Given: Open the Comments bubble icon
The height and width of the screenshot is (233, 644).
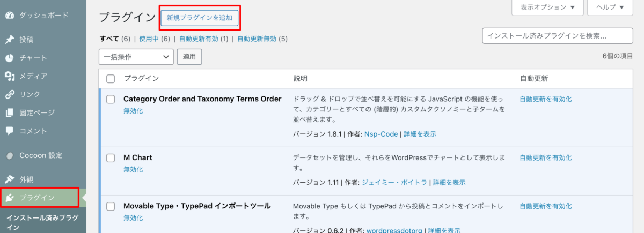Looking at the screenshot, I should pyautogui.click(x=9, y=131).
